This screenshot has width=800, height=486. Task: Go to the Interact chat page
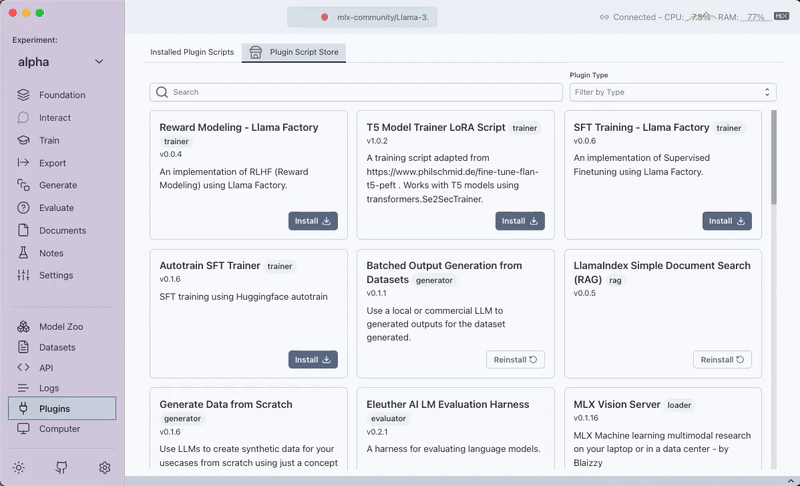coord(55,118)
